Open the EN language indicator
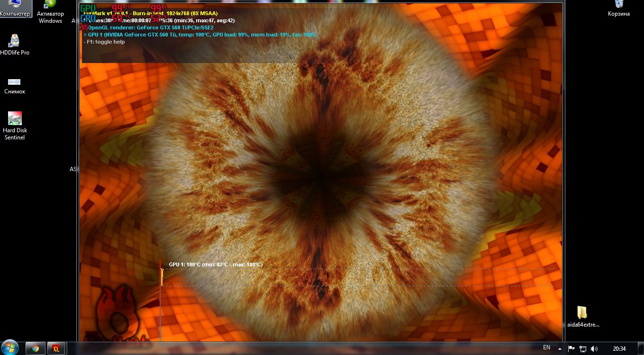The height and width of the screenshot is (355, 644). tap(546, 348)
